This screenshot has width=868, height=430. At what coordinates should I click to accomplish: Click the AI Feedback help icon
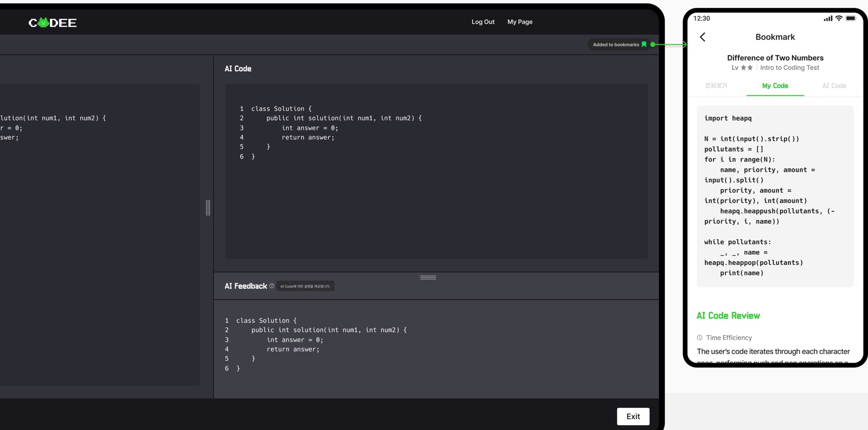coord(271,286)
